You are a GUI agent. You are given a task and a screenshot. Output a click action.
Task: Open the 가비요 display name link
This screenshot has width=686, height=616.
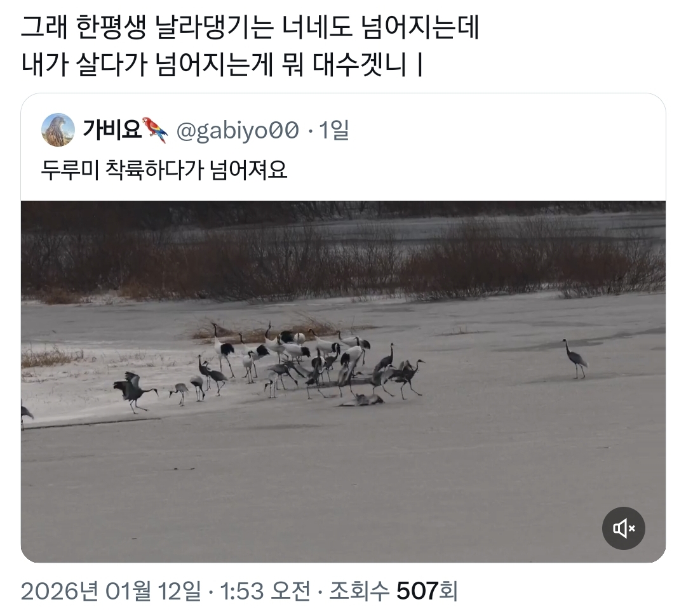(112, 130)
